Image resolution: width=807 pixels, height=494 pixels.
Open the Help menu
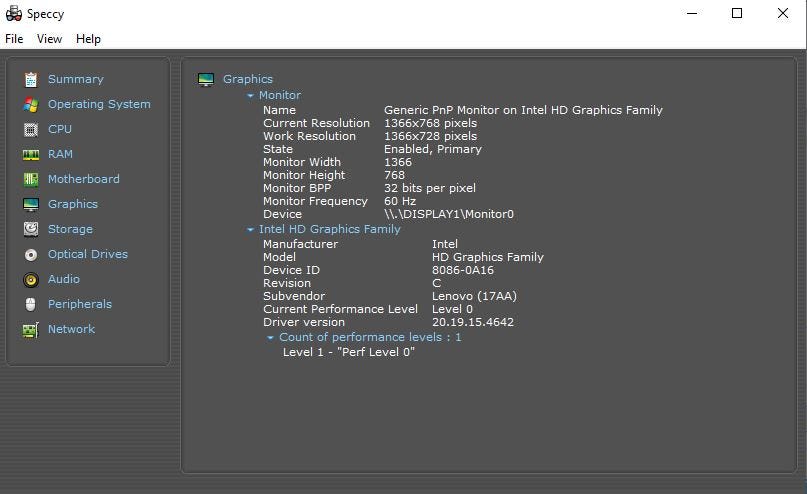point(89,39)
